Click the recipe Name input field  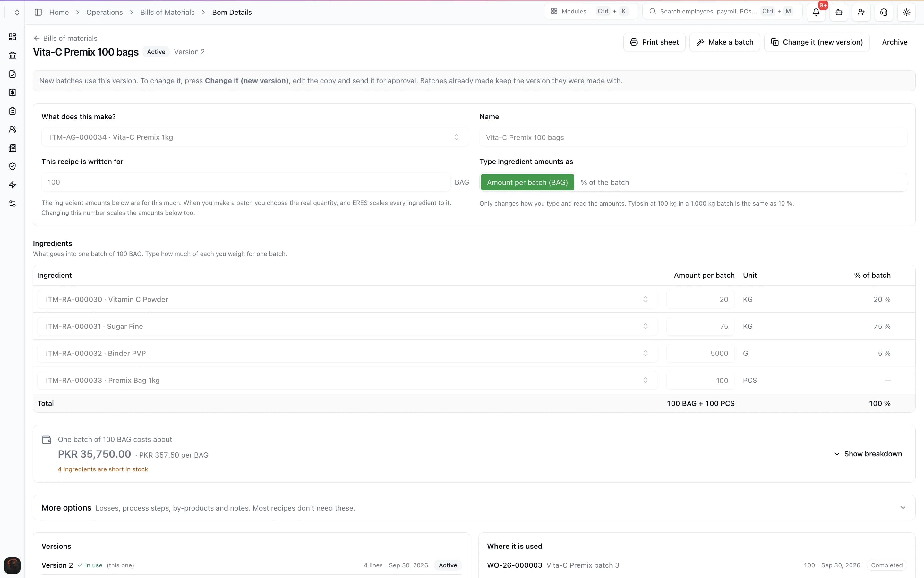693,137
